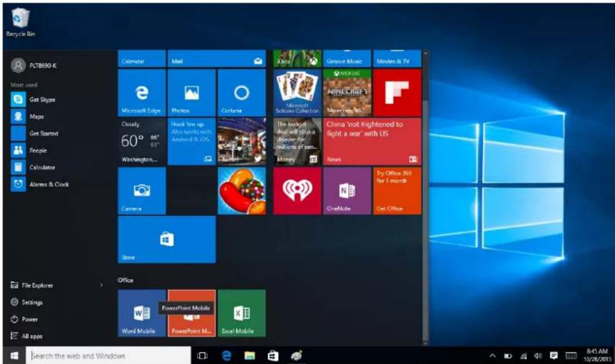Open the network tray icon
The width and height of the screenshot is (615, 364).
pyautogui.click(x=524, y=356)
